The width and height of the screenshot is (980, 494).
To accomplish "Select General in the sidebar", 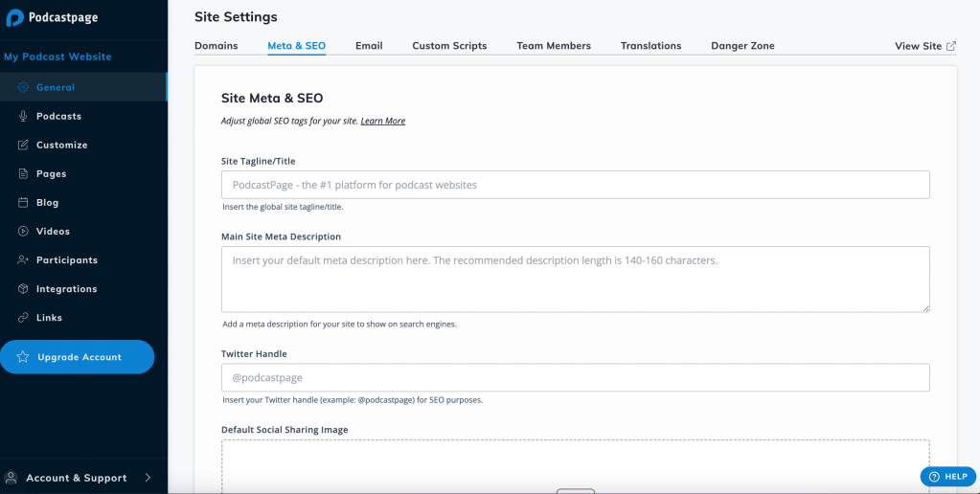I will coord(83,87).
